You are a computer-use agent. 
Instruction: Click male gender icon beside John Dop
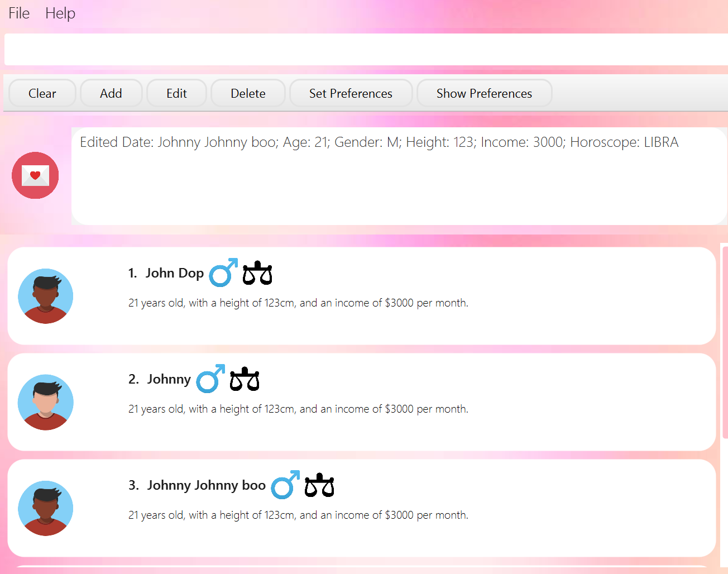pyautogui.click(x=223, y=272)
